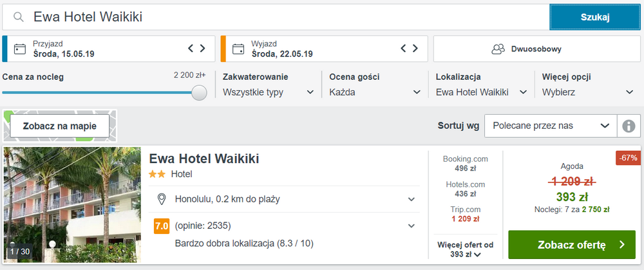Open Ocena gości Każda dropdown
The height and width of the screenshot is (270, 644).
(375, 92)
